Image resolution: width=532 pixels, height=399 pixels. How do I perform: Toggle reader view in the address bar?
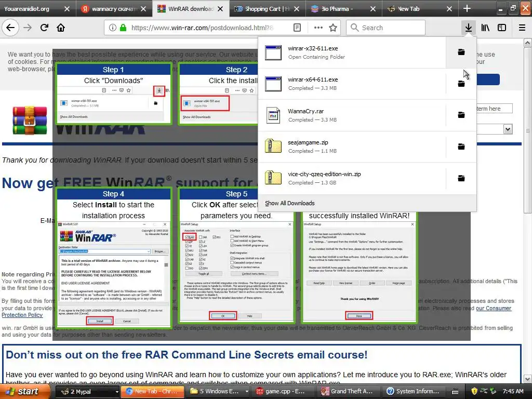[x=297, y=28]
